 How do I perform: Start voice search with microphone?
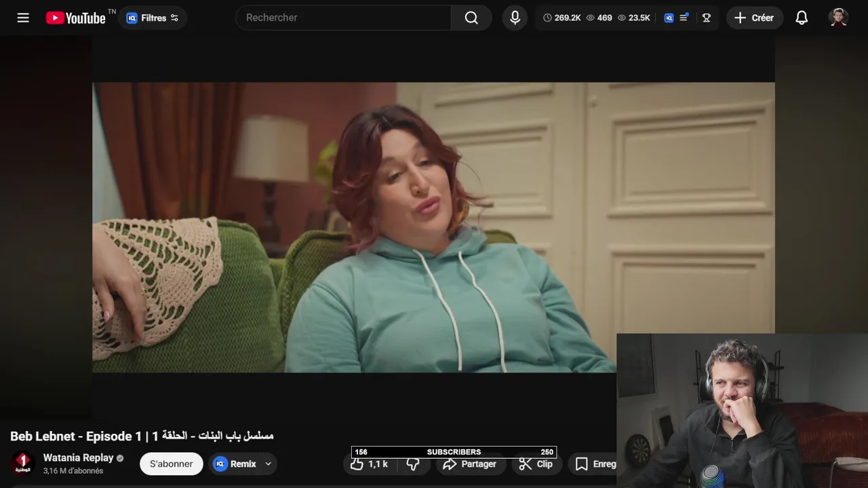point(515,18)
